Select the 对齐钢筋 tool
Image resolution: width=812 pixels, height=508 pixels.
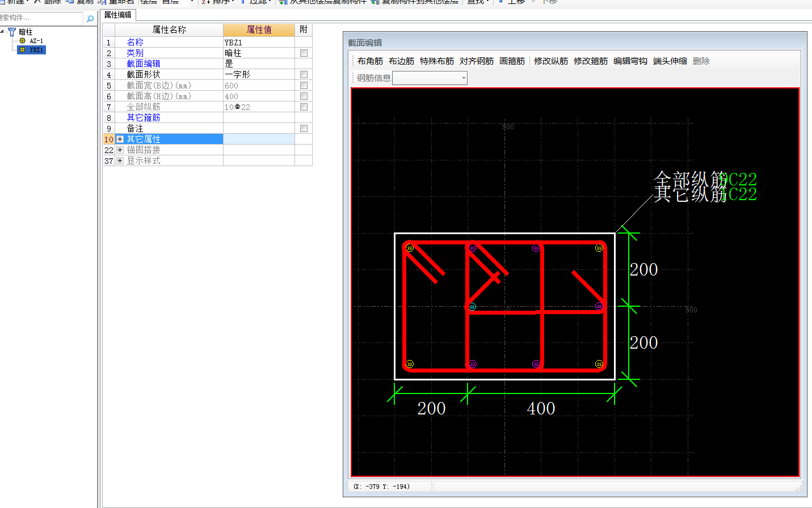click(x=477, y=61)
